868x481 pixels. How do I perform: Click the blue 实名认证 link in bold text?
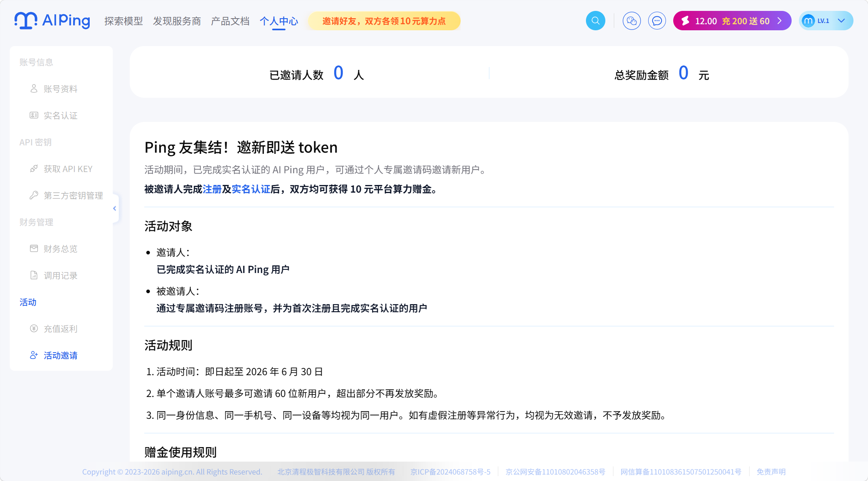[251, 189]
